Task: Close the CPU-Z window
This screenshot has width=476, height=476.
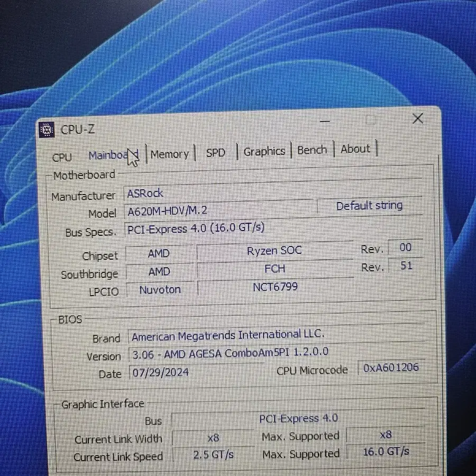Action: (x=418, y=118)
